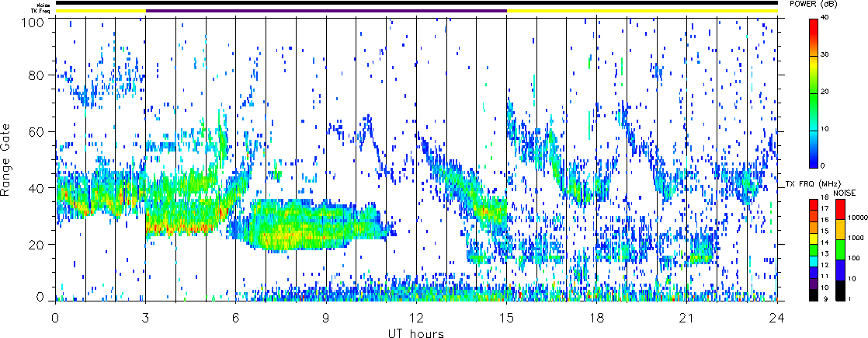Click TX FRQ colorbar tick label '14'
The image size is (868, 338).
click(x=825, y=242)
